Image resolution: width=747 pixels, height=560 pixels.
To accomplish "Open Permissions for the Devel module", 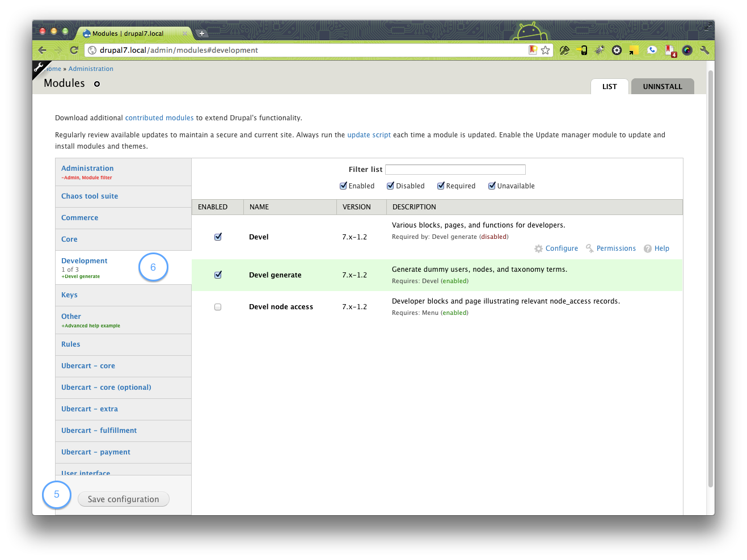I will pos(616,248).
